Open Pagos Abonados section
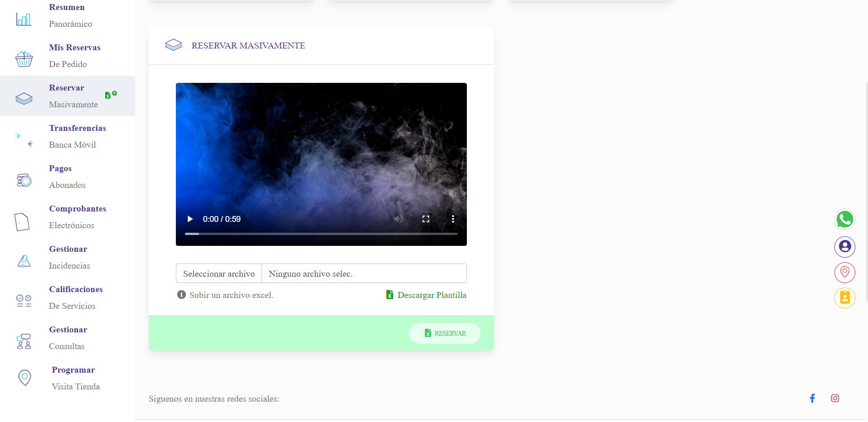Viewport: 868px width, 422px height. [x=67, y=177]
